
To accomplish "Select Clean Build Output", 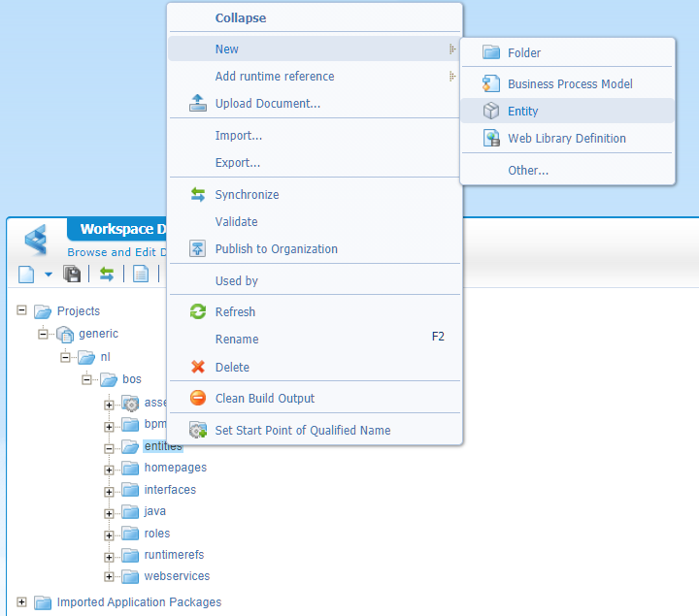I will 264,399.
